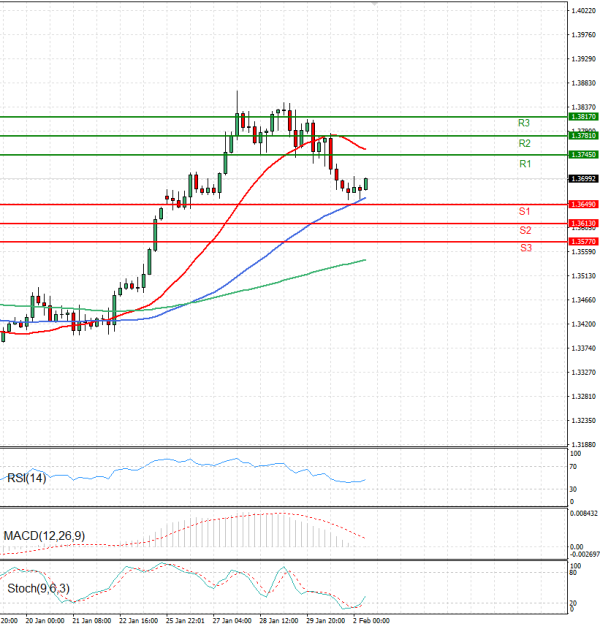Click the 1.35770 red price tag

coord(583,242)
